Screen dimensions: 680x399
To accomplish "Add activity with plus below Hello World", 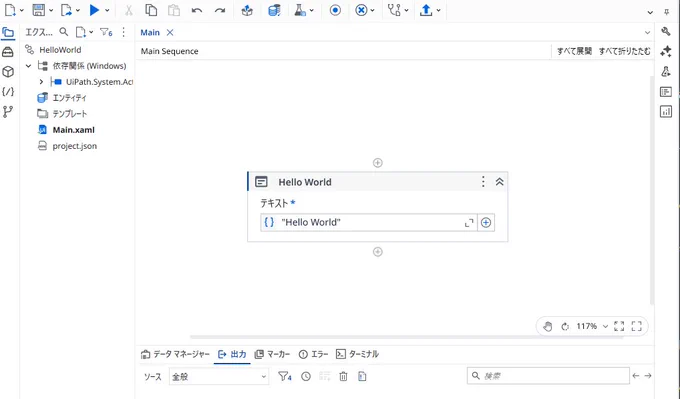I will tap(378, 252).
